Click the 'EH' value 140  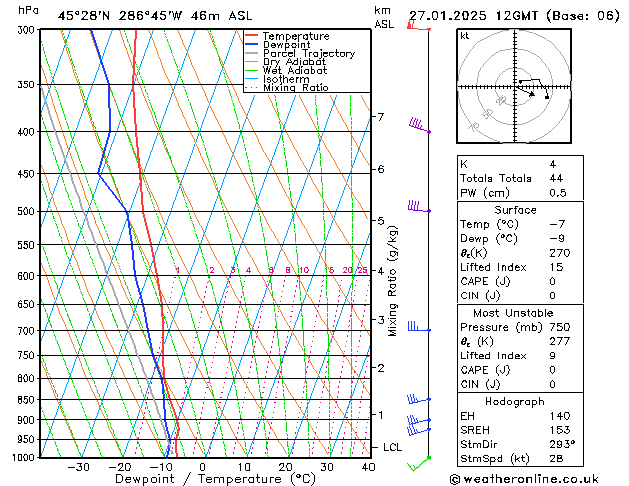click(560, 416)
